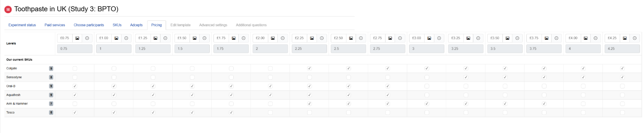
Task: Select the 2.75 value field
Action: pyautogui.click(x=388, y=49)
